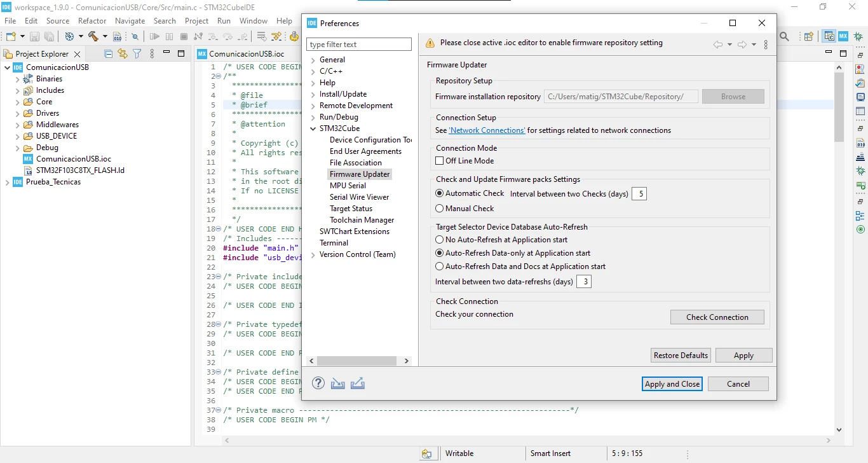Expand Version Control (Team) category
The width and height of the screenshot is (868, 463).
click(313, 255)
